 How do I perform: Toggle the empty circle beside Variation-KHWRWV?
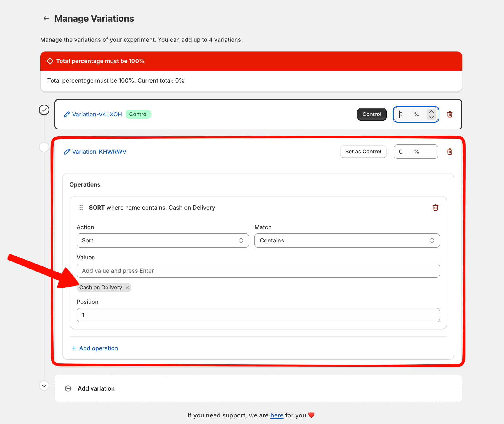tap(44, 147)
